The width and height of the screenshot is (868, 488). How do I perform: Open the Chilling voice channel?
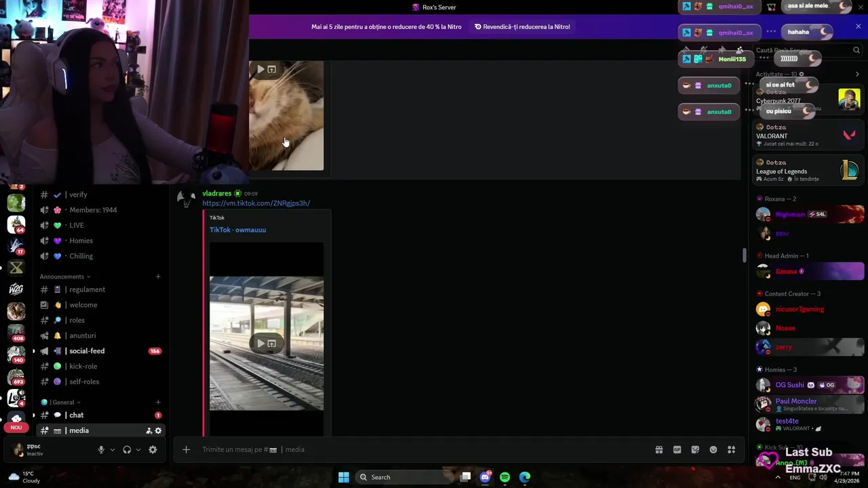(x=100, y=256)
